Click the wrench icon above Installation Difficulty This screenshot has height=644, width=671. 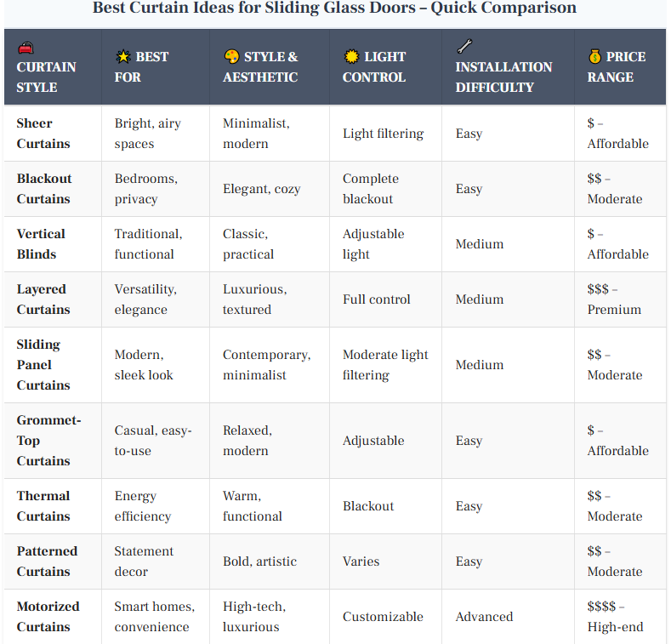point(463,47)
